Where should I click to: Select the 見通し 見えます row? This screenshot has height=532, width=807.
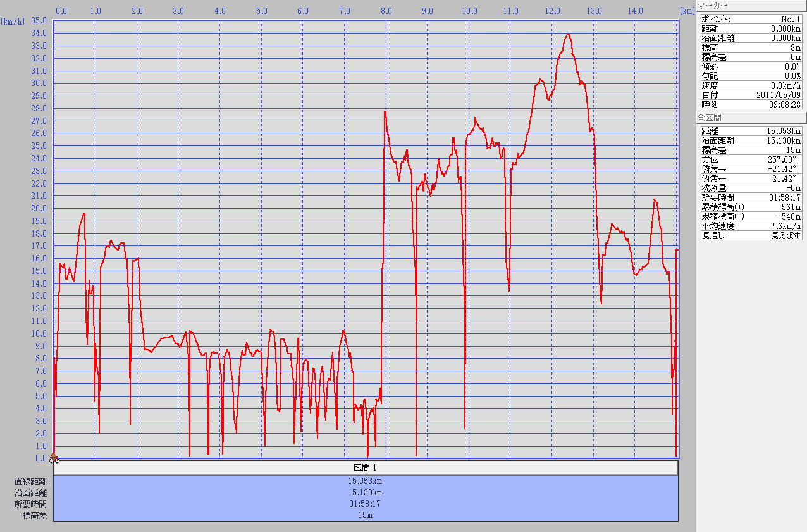coord(751,235)
